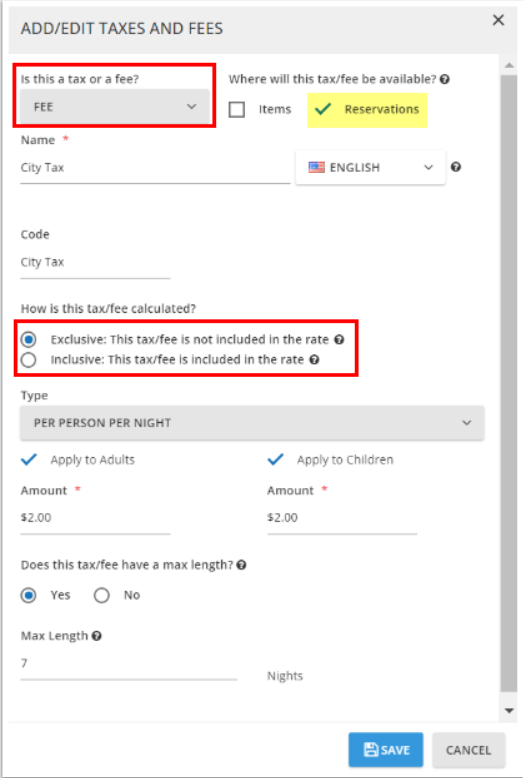Viewport: 523px width, 778px height.
Task: Click the Cancel button
Action: (x=468, y=750)
